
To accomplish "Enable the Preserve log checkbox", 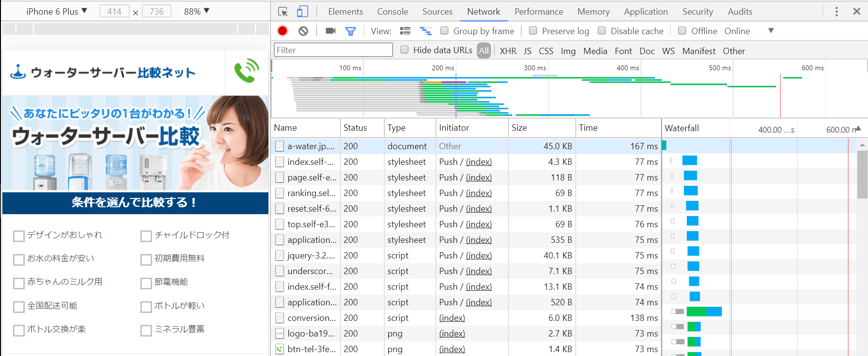I will coord(533,31).
